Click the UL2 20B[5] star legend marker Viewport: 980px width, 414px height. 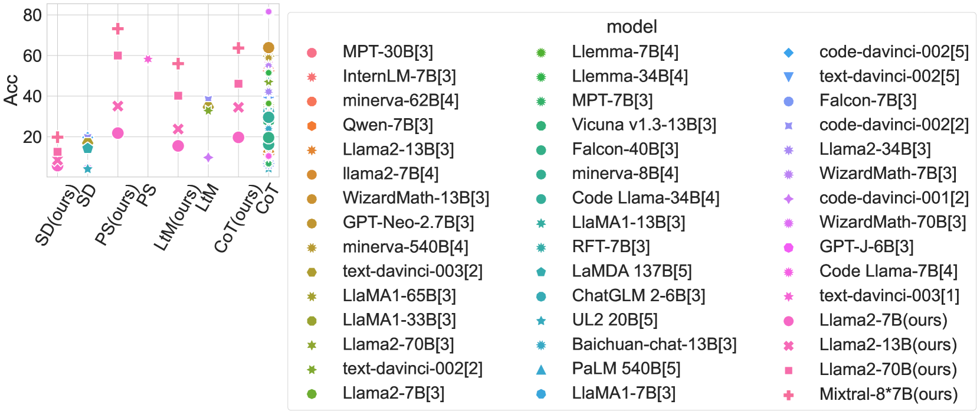[540, 321]
